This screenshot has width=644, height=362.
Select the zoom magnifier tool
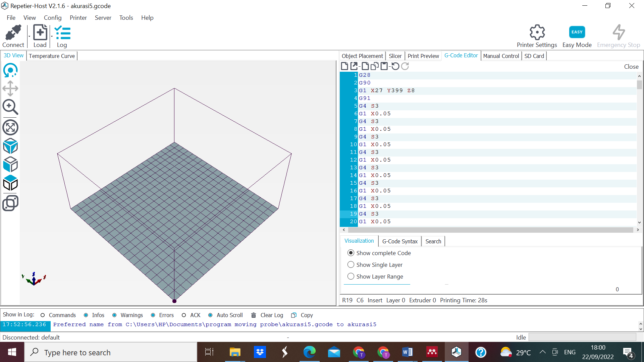click(x=10, y=107)
